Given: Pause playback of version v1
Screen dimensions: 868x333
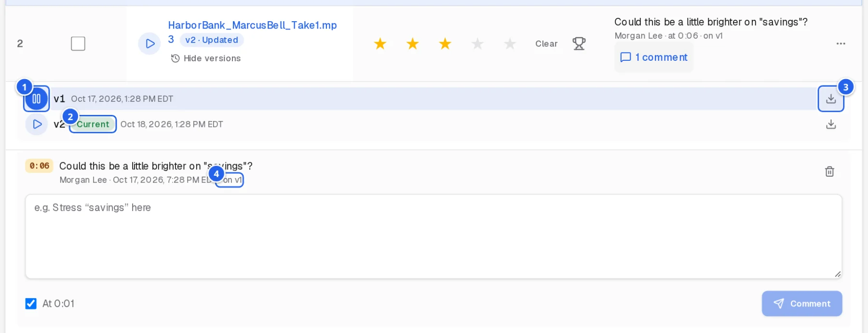Looking at the screenshot, I should 36,99.
